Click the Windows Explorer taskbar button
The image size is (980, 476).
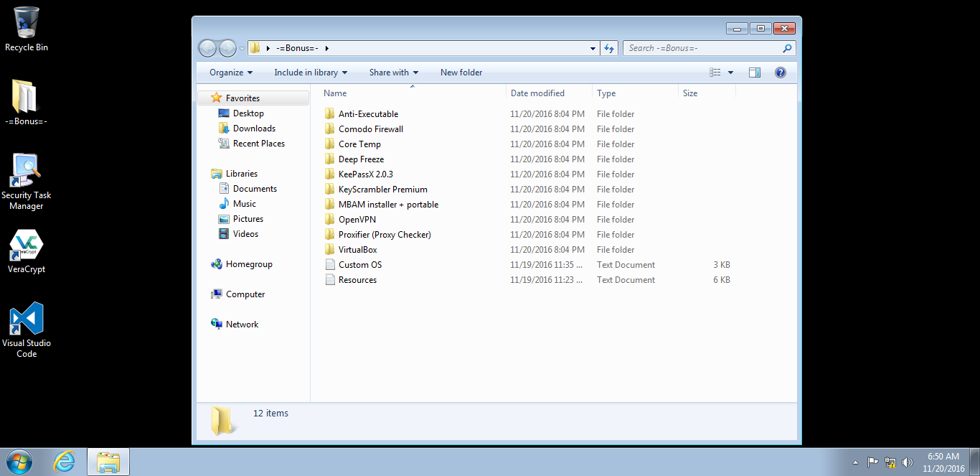pyautogui.click(x=108, y=462)
